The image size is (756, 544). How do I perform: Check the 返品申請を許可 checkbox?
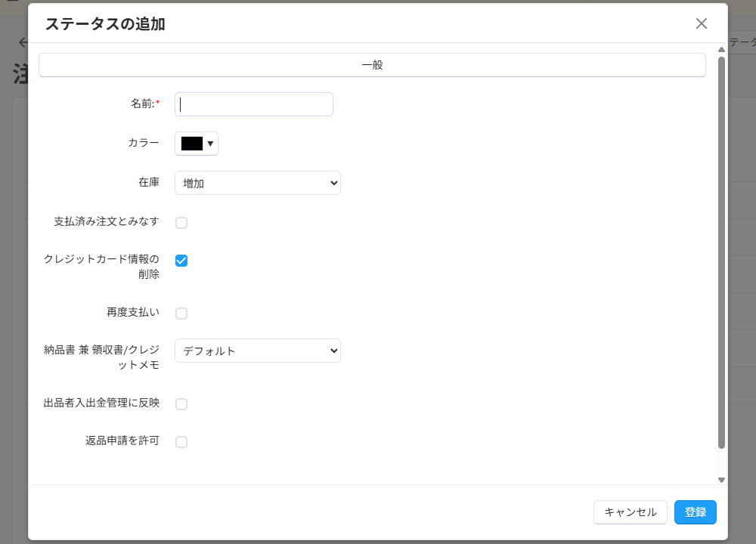click(181, 441)
